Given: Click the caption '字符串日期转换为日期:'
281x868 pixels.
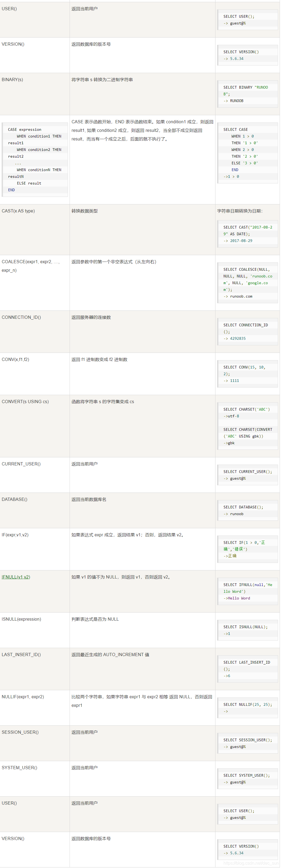Looking at the screenshot, I should (240, 211).
